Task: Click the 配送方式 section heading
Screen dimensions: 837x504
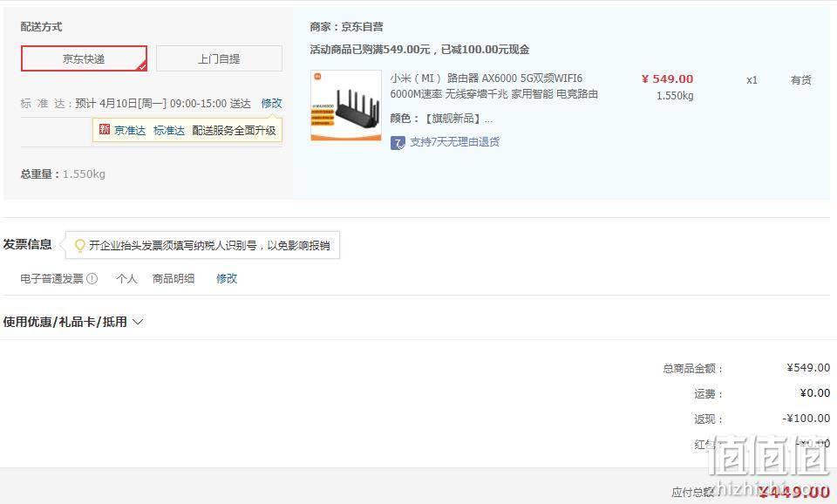Action: click(41, 27)
